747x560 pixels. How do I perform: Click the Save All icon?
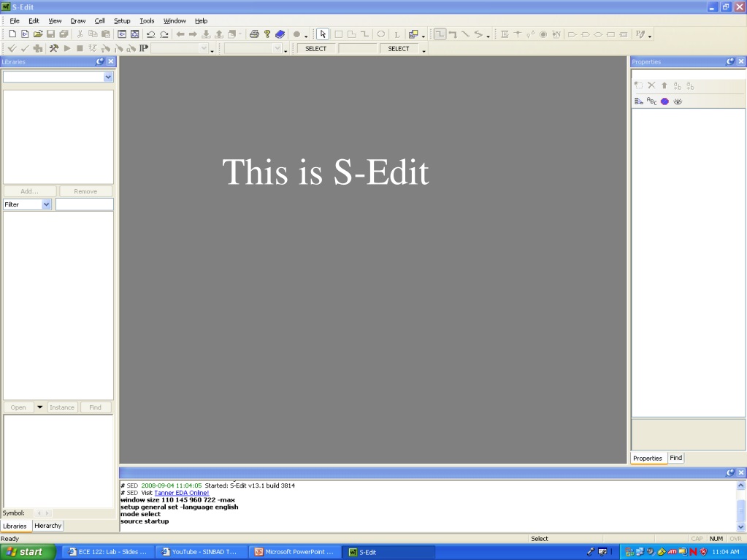64,34
